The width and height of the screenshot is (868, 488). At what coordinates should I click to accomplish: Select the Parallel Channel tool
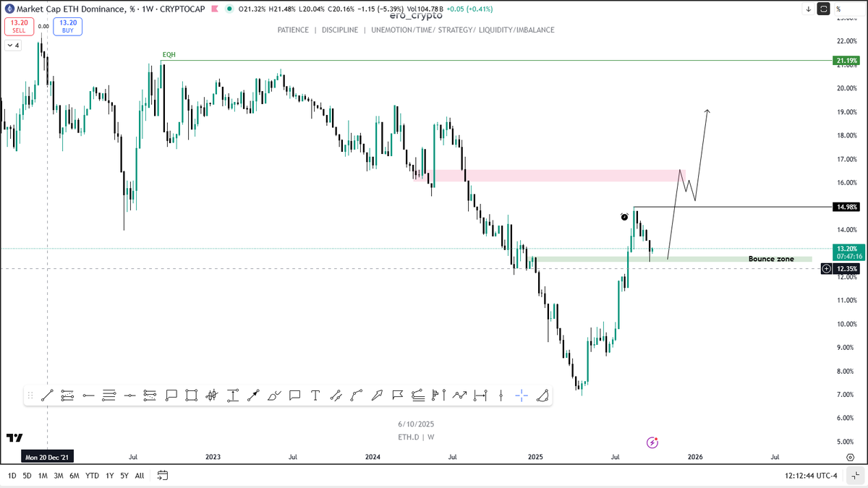336,395
